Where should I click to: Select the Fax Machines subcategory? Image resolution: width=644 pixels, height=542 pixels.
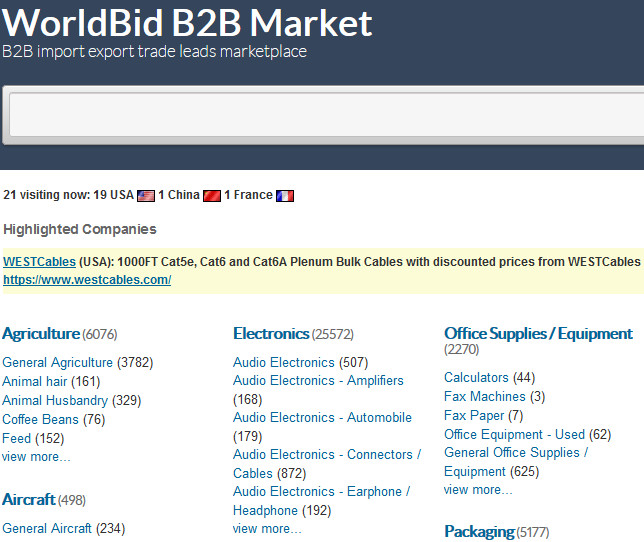pos(485,396)
